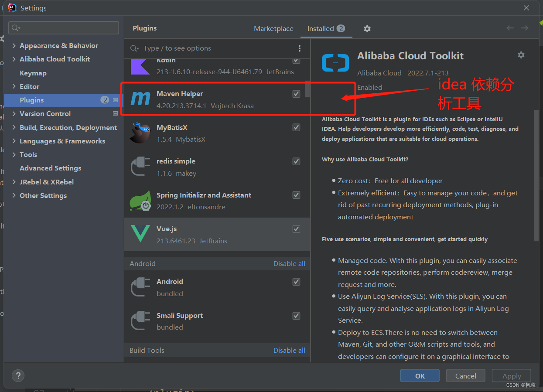Click the settings search magnifier icon

(16, 28)
